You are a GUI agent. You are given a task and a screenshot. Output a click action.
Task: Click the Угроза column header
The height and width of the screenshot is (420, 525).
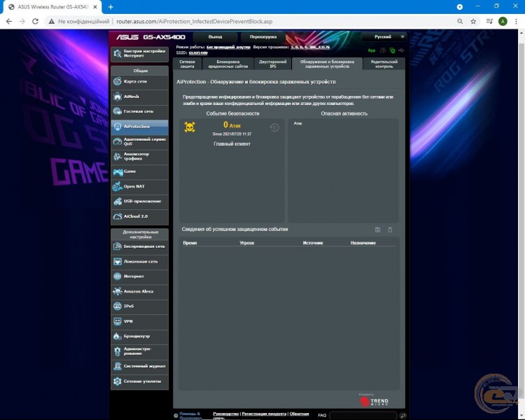247,243
